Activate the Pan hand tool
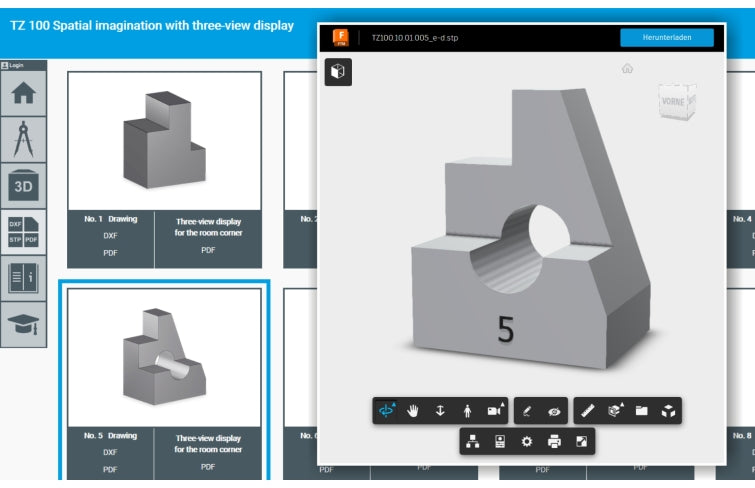The image size is (755, 488). tap(414, 411)
